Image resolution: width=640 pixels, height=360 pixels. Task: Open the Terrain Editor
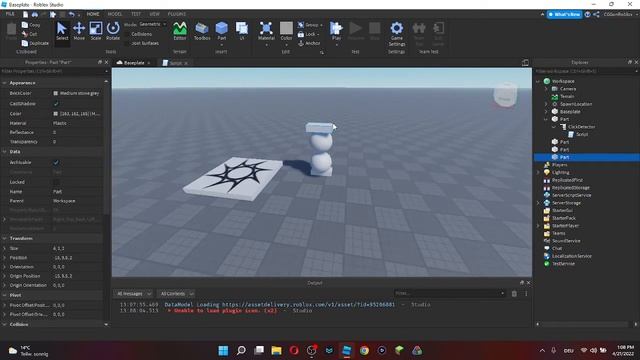coord(180,31)
